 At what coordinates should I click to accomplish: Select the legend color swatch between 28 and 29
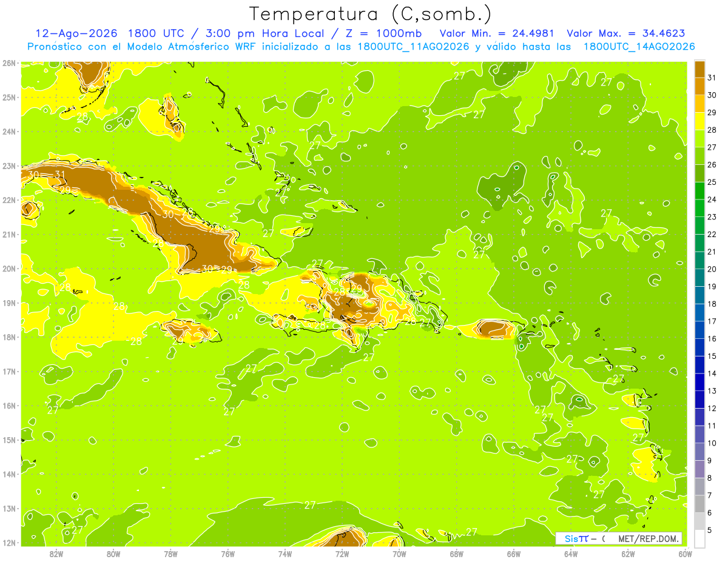[x=699, y=121]
